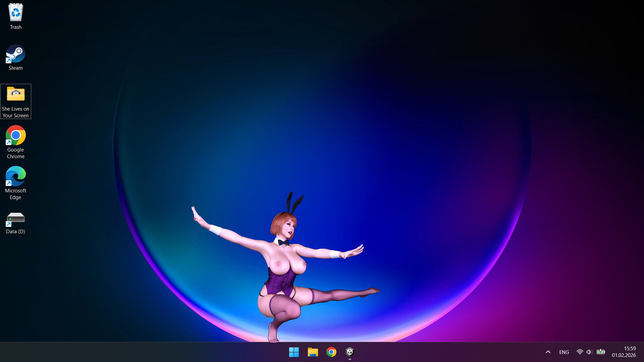The height and width of the screenshot is (362, 644).
Task: Open the Google Chrome desktop shortcut
Action: 15,136
